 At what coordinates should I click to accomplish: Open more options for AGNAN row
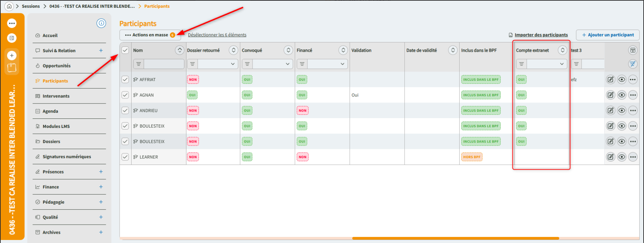[x=633, y=95]
